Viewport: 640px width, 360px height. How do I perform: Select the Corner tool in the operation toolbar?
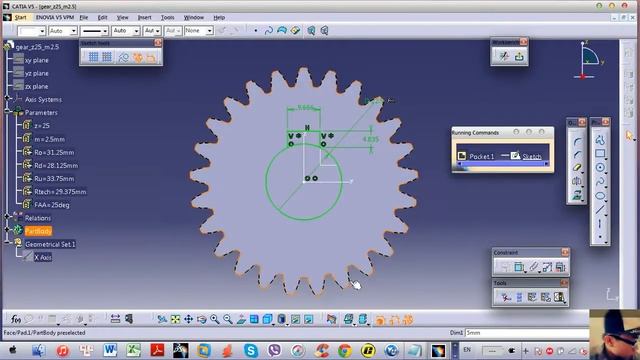point(577,142)
